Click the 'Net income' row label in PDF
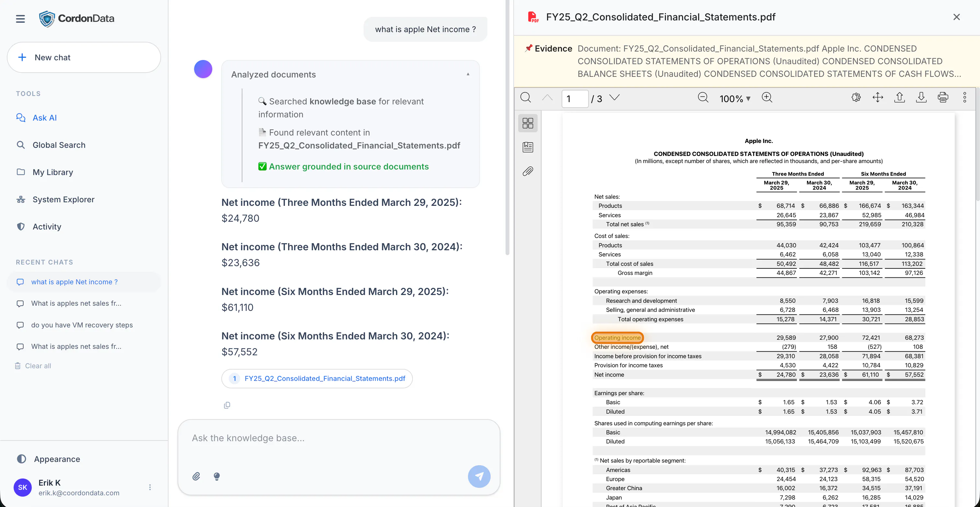980x507 pixels. (x=609, y=374)
